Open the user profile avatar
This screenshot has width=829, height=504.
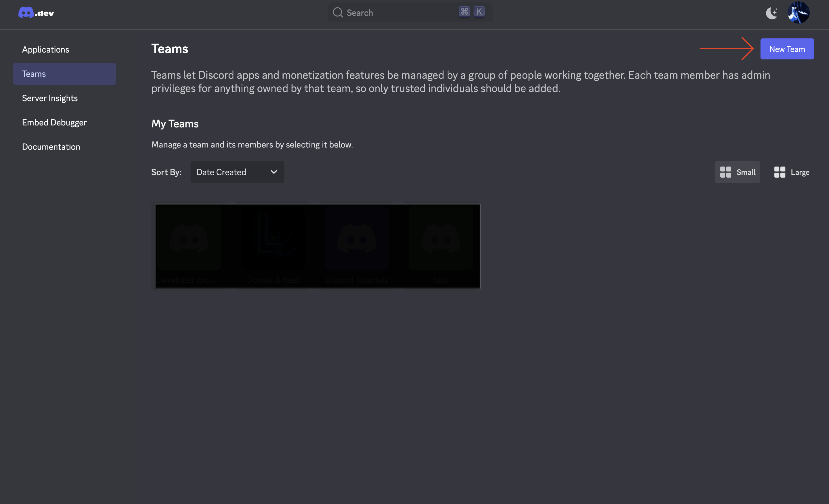798,13
